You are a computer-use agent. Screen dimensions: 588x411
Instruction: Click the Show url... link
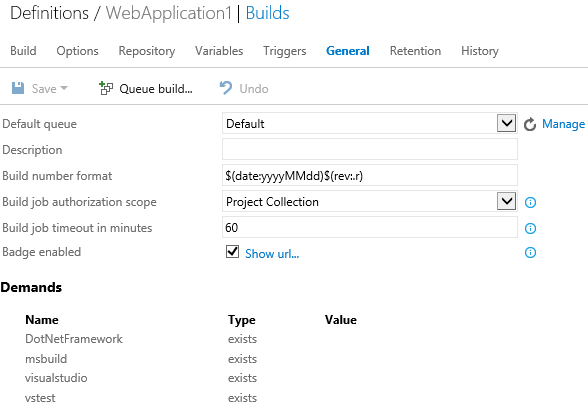(x=272, y=254)
